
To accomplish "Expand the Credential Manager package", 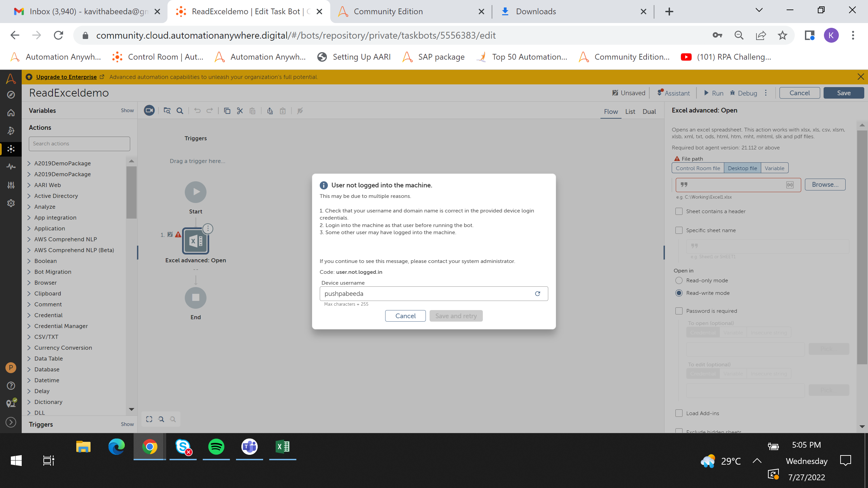I will point(29,326).
